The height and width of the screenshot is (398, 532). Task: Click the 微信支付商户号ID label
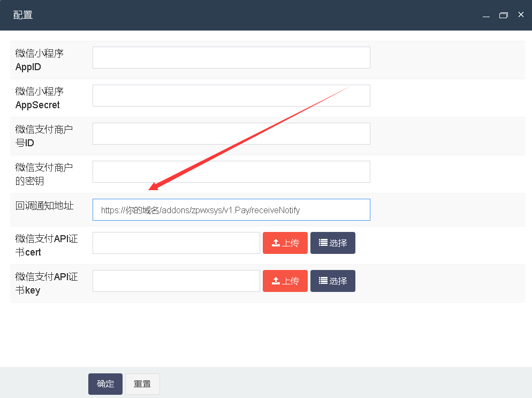(x=44, y=136)
